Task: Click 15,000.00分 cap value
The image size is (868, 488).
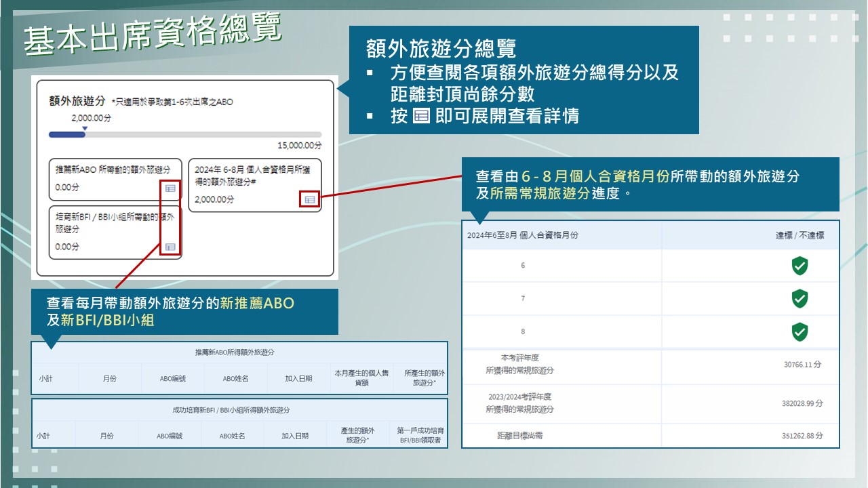Action: coord(300,145)
